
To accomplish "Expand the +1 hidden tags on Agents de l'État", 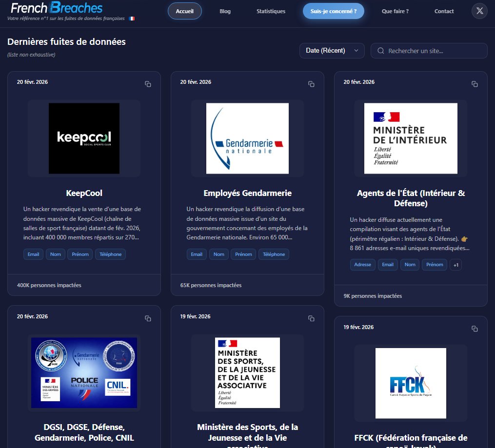I will (455, 264).
